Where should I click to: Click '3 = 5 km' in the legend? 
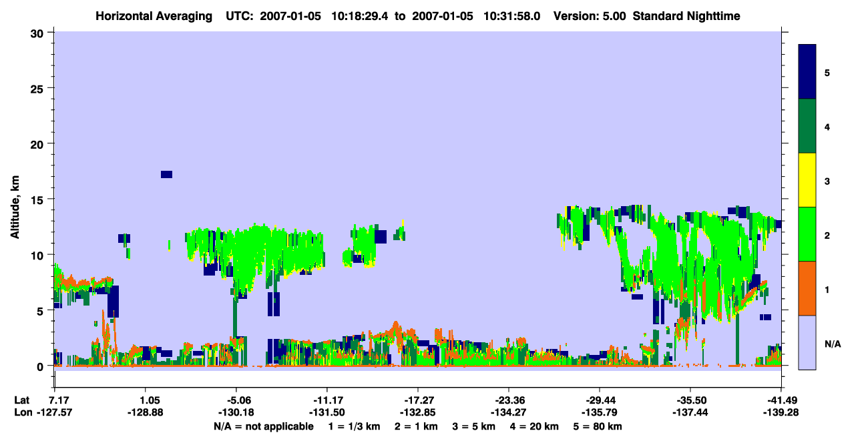(x=475, y=426)
